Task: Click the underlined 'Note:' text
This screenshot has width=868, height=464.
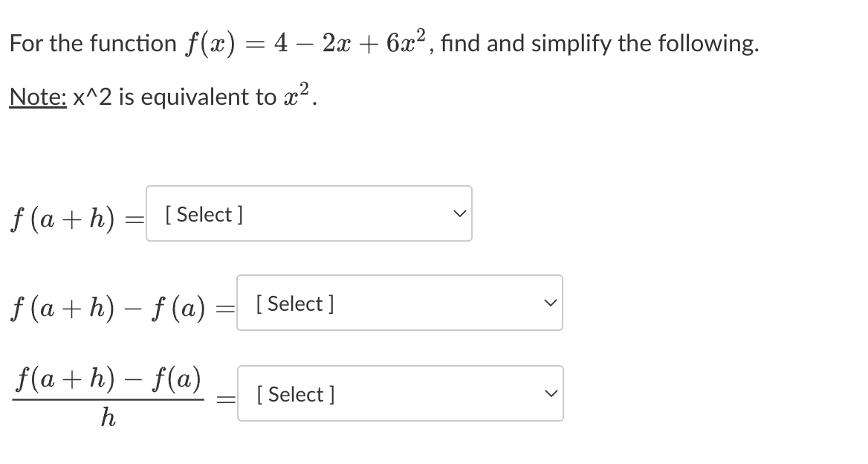Action: click(x=38, y=97)
